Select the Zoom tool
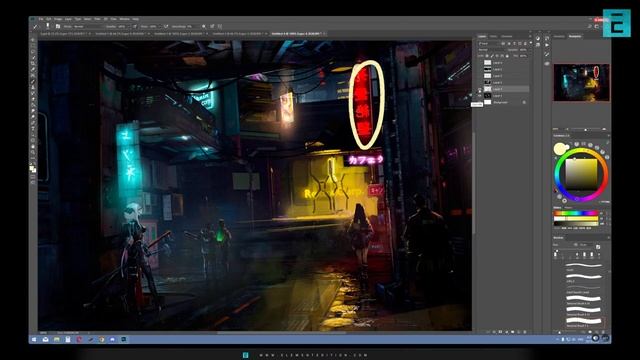Viewport: 640px width, 360px height. click(x=33, y=153)
